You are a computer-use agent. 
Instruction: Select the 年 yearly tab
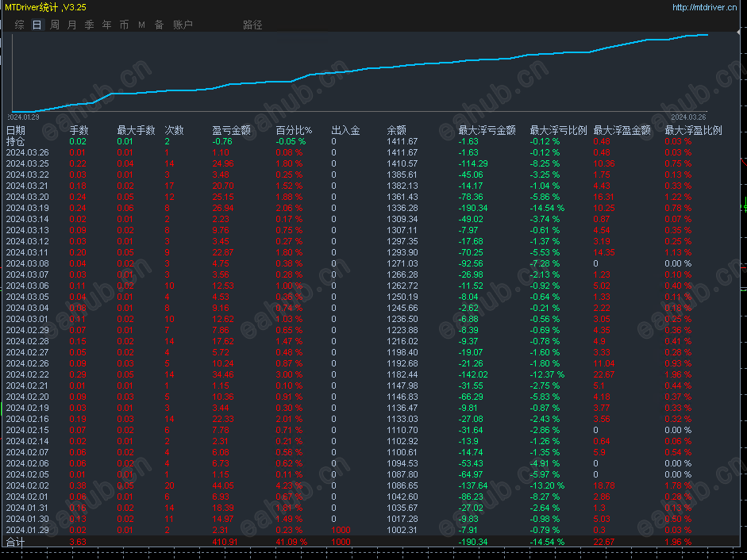tap(106, 25)
